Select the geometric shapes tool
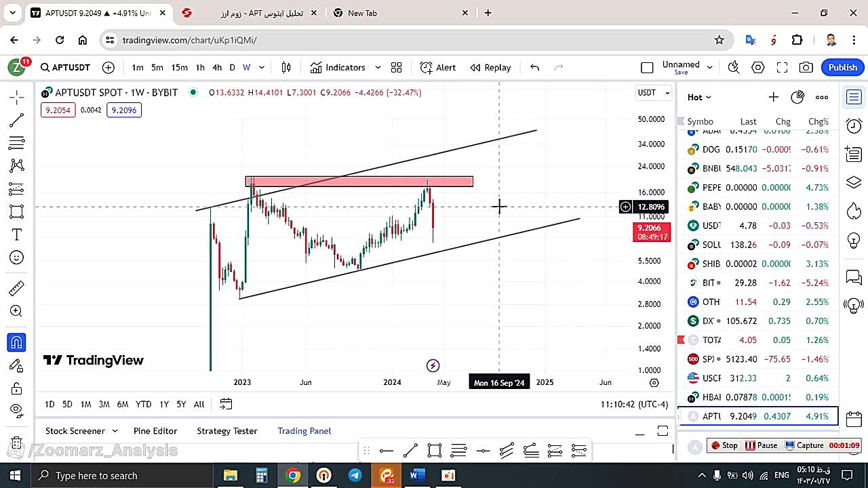 [x=17, y=211]
